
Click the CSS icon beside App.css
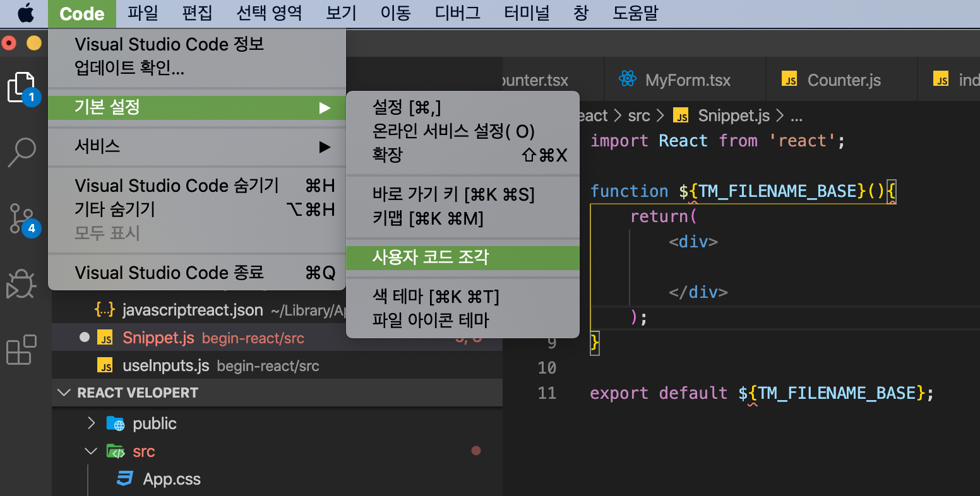click(x=125, y=479)
